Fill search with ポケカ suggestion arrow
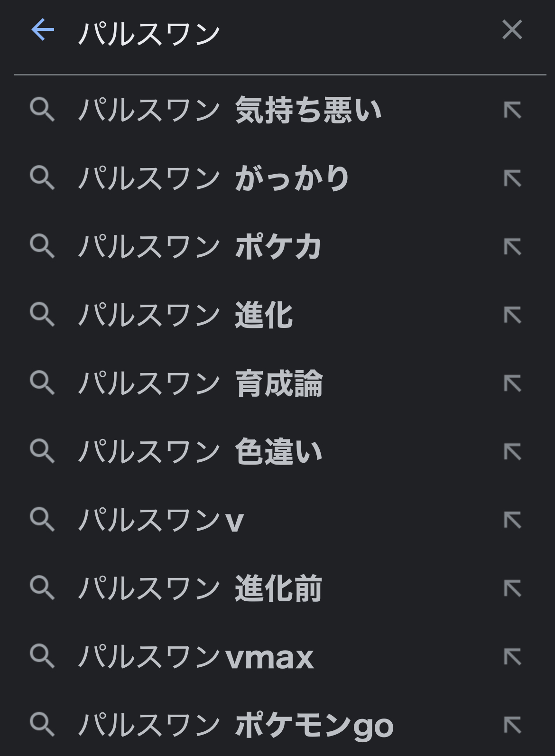Viewport: 555px width, 756px height. (512, 247)
